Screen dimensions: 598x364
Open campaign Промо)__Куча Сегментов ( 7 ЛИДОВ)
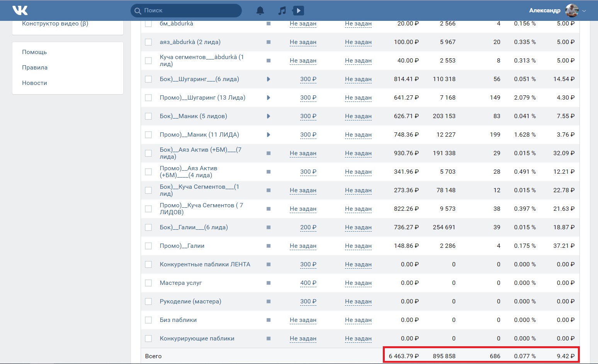[x=201, y=209]
